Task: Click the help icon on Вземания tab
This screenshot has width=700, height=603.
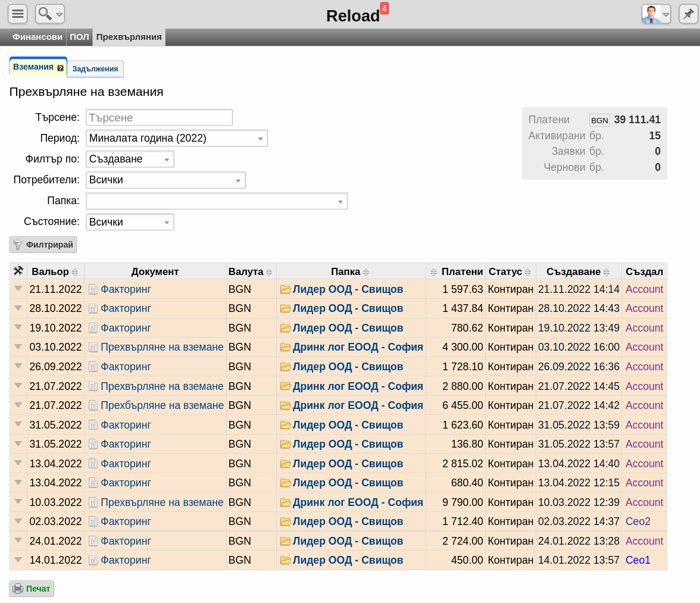Action: coord(60,68)
